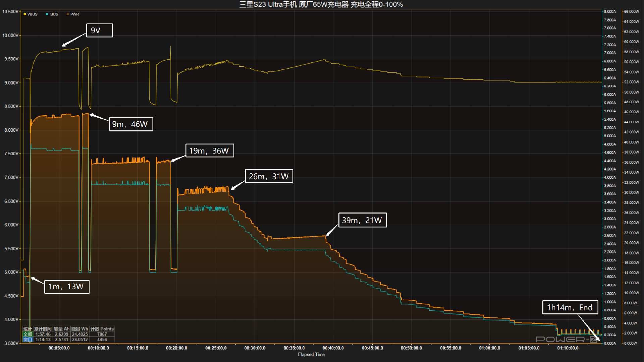Click the brown PWR legend color square
644x362 pixels.
point(68,14)
